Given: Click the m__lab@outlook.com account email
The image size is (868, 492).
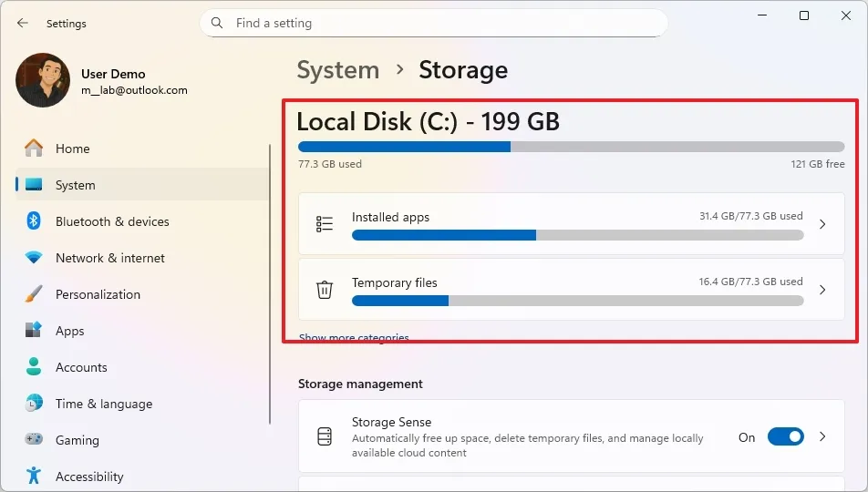Looking at the screenshot, I should [135, 90].
